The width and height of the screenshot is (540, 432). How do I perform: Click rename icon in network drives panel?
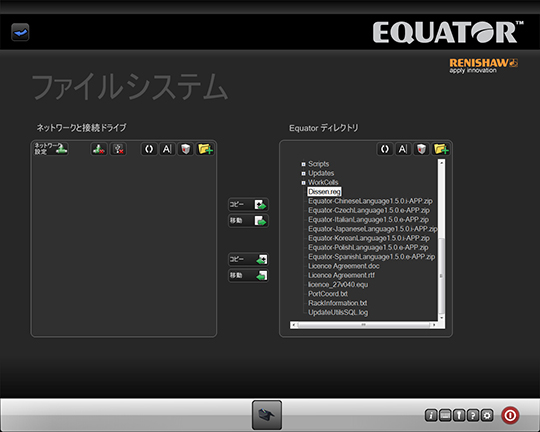pyautogui.click(x=167, y=149)
